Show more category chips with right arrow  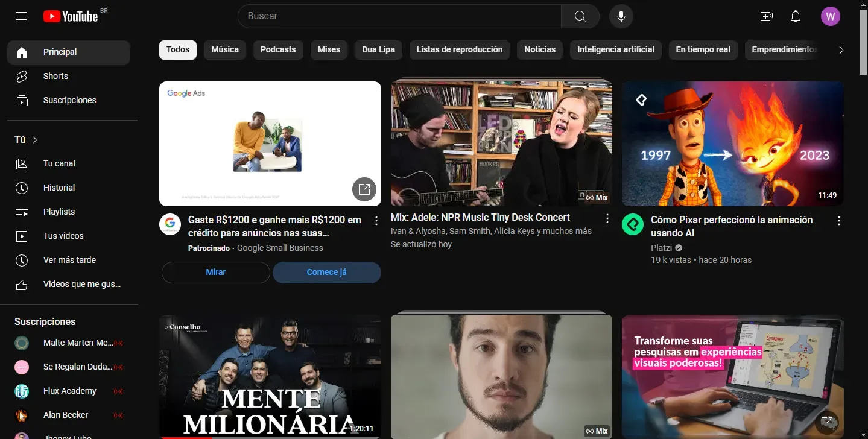pyautogui.click(x=841, y=50)
